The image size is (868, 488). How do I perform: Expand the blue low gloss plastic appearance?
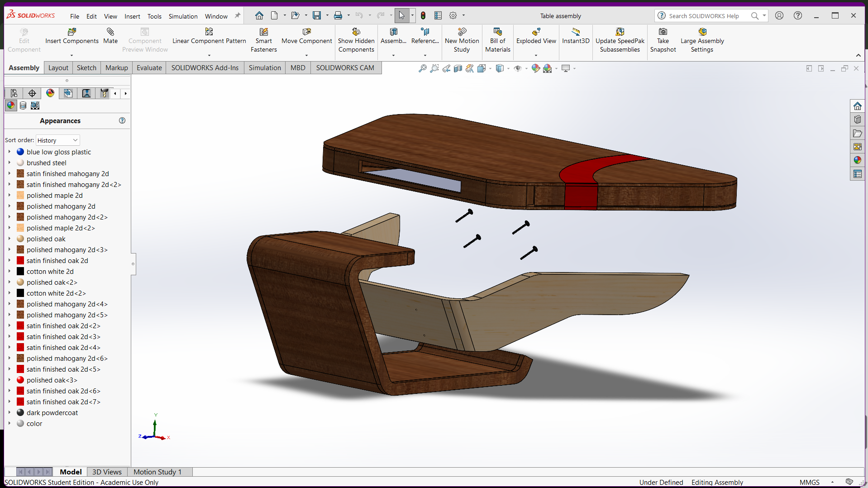click(x=9, y=152)
